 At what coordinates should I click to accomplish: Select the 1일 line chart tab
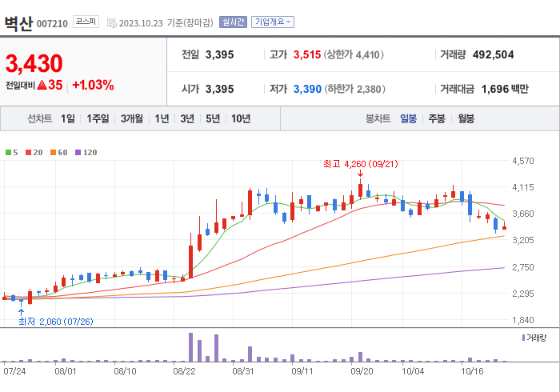click(68, 118)
